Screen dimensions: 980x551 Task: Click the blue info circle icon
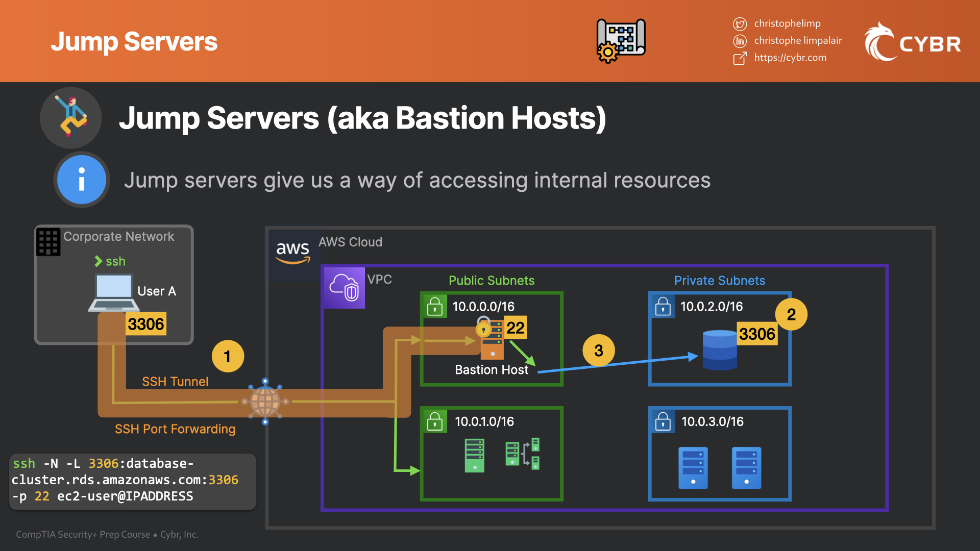pyautogui.click(x=82, y=180)
